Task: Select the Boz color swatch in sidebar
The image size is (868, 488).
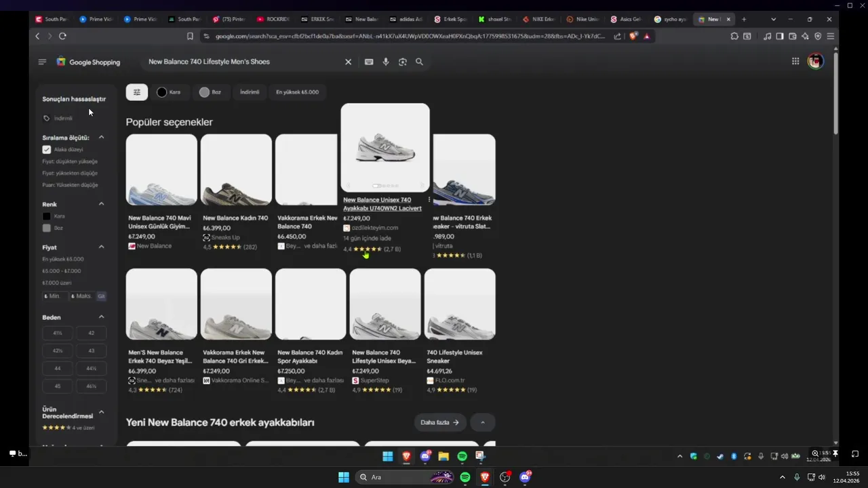Action: click(x=47, y=228)
